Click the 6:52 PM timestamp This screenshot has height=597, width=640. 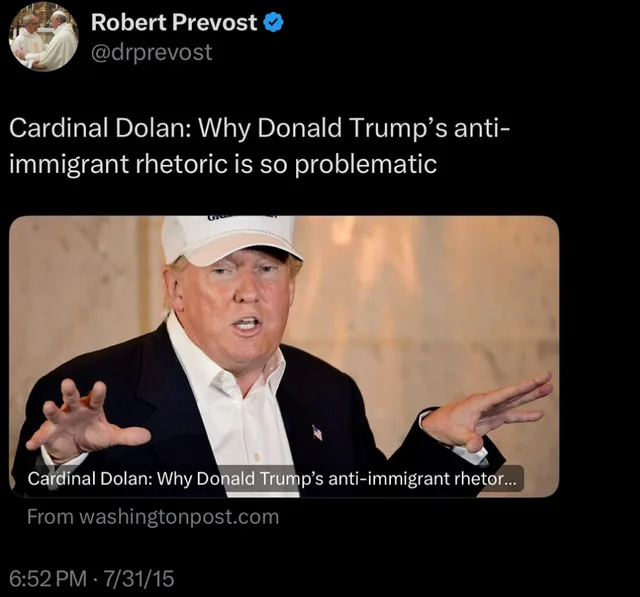pos(48,579)
